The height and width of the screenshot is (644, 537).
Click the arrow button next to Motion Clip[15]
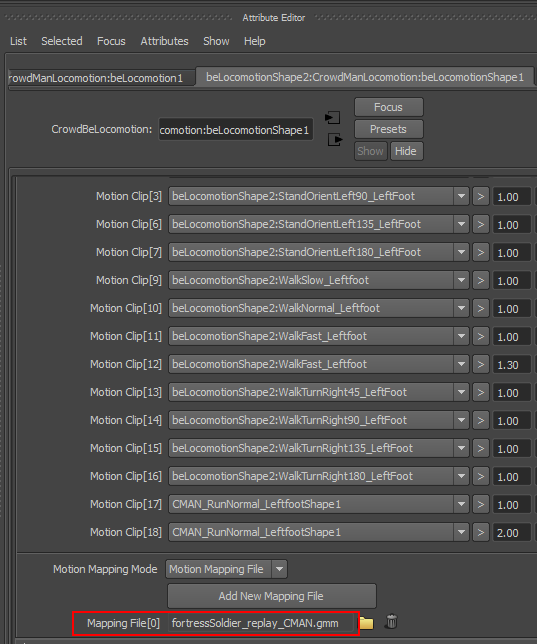[x=480, y=449]
